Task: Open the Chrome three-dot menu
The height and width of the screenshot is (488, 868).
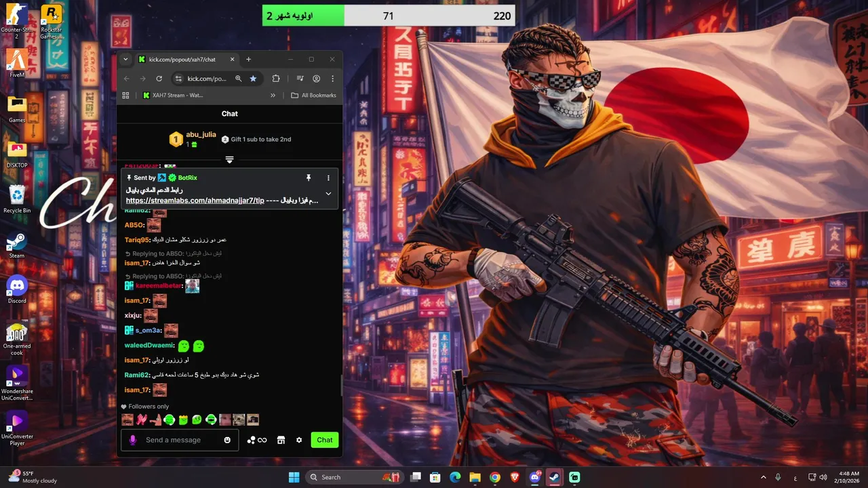Action: [x=332, y=79]
